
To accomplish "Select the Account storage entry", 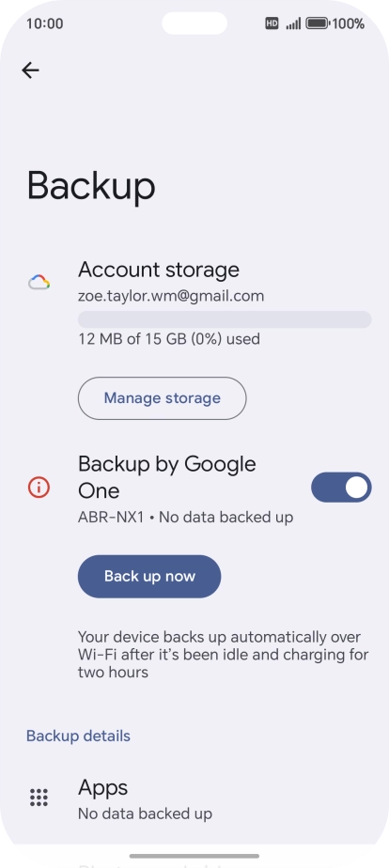I will point(194,303).
